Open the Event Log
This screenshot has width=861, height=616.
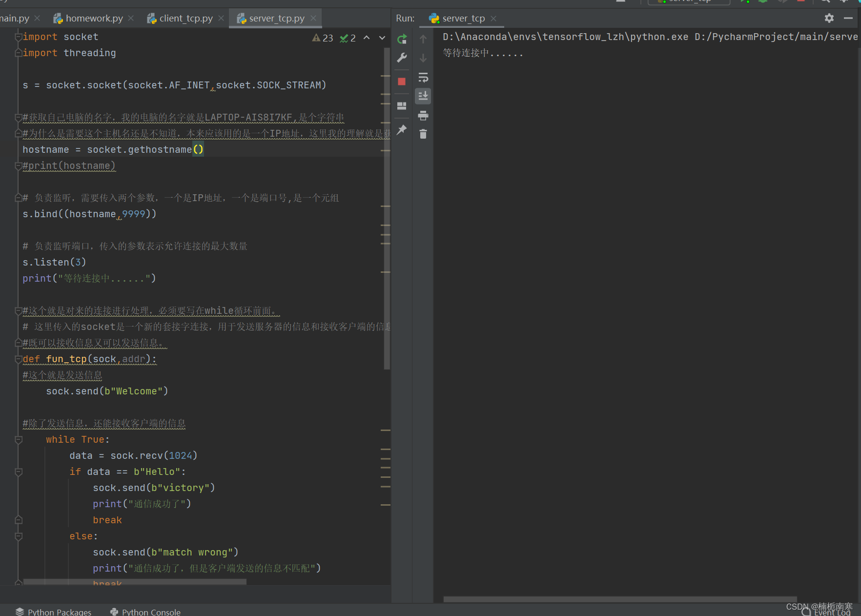click(x=827, y=613)
